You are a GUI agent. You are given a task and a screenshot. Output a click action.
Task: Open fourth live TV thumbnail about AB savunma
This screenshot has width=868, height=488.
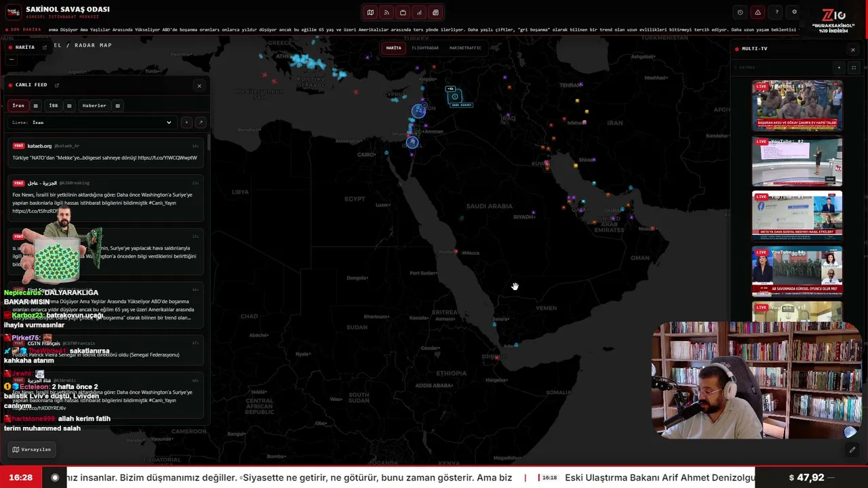(x=797, y=272)
